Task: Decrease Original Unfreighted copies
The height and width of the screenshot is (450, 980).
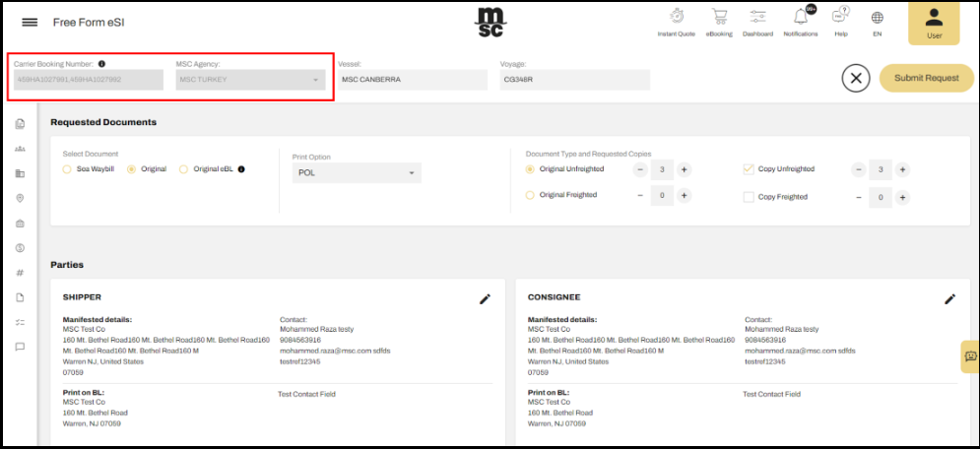Action: pyautogui.click(x=641, y=169)
